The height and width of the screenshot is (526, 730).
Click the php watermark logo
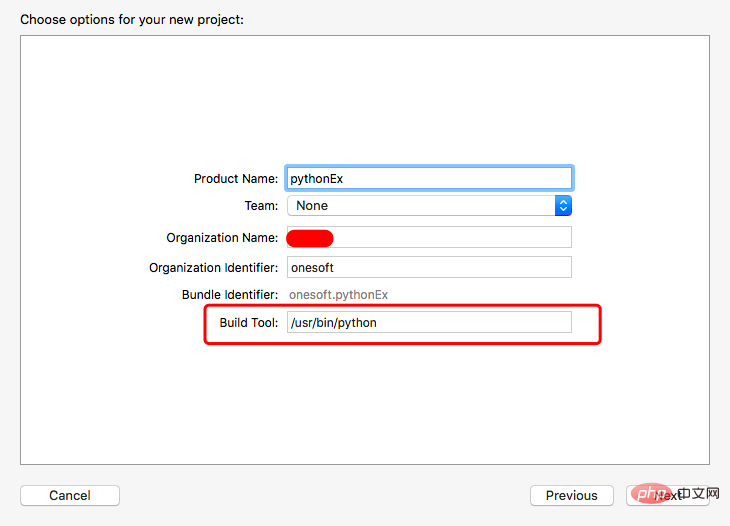coord(651,494)
